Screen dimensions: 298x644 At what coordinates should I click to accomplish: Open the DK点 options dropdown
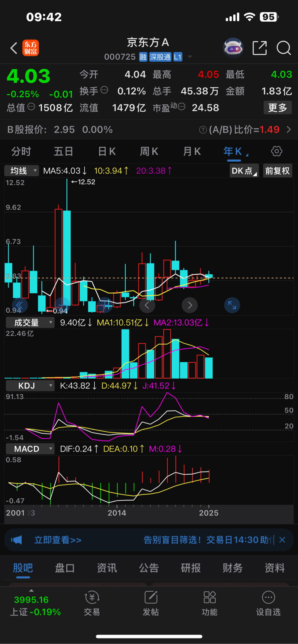244,171
